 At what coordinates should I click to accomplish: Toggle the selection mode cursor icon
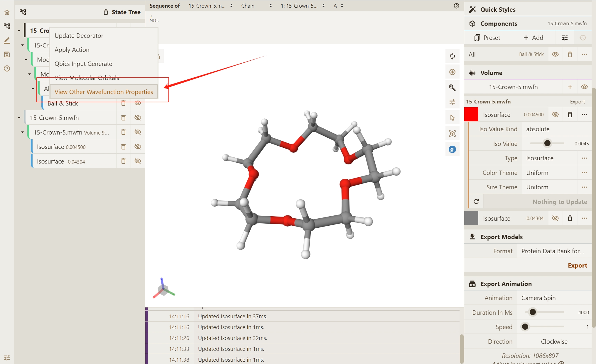(452, 118)
